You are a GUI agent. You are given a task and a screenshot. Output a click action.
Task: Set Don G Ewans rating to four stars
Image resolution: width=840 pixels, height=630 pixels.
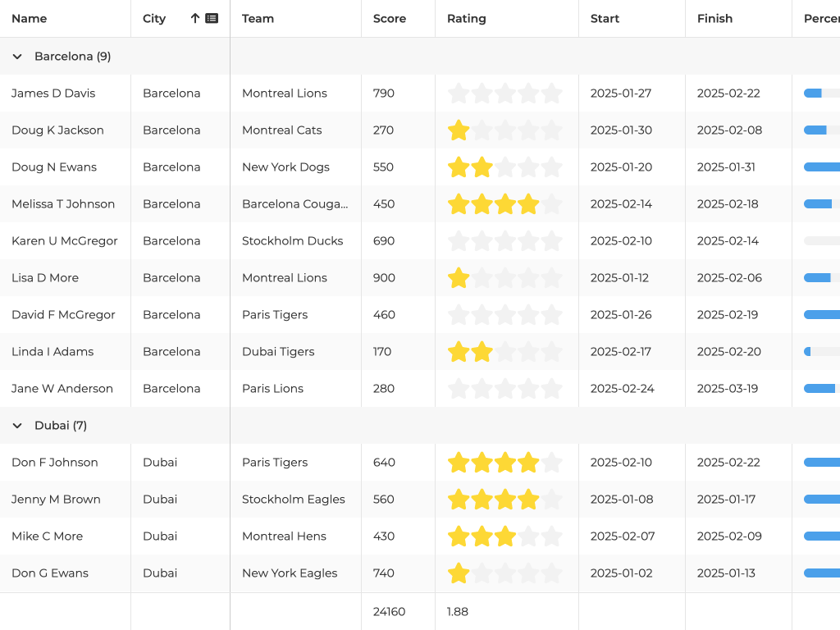[528, 573]
